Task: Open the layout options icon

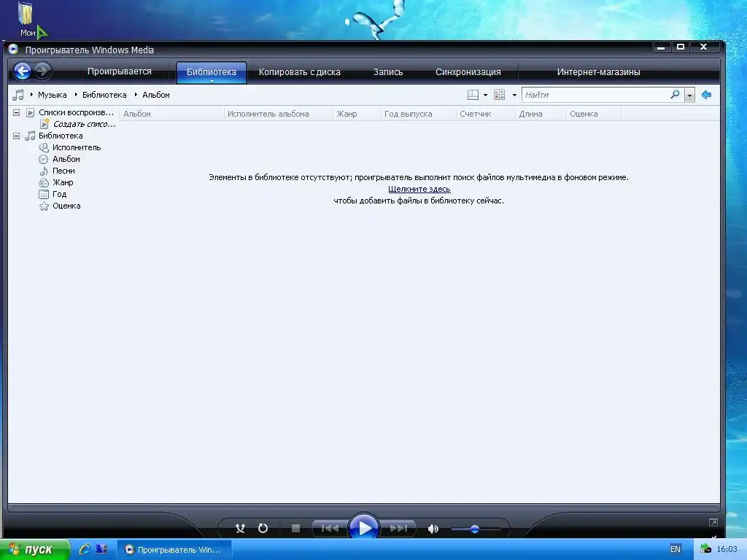Action: click(473, 95)
